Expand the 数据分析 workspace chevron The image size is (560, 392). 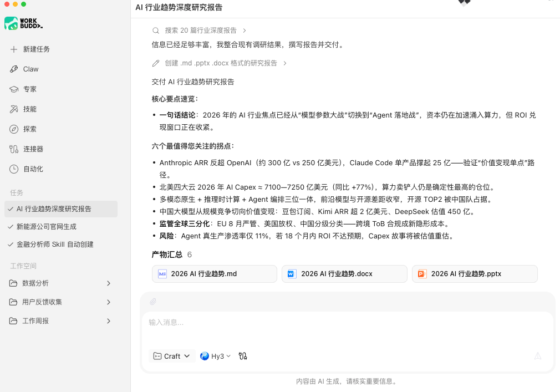(x=109, y=283)
